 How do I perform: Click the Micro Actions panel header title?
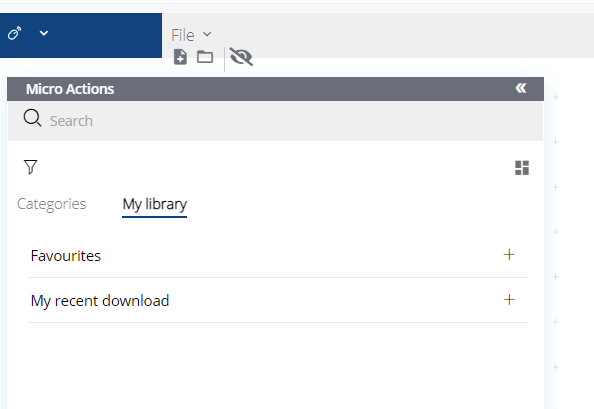click(70, 89)
